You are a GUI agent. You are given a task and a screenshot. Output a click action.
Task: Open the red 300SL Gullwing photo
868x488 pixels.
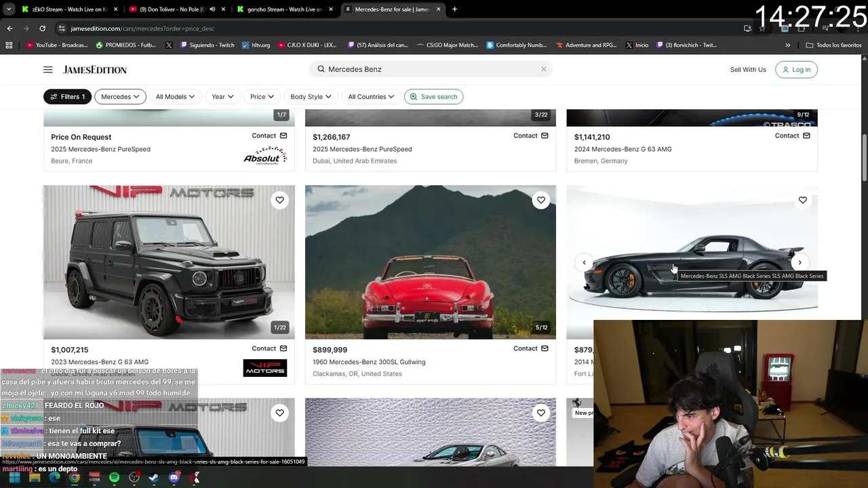(431, 262)
